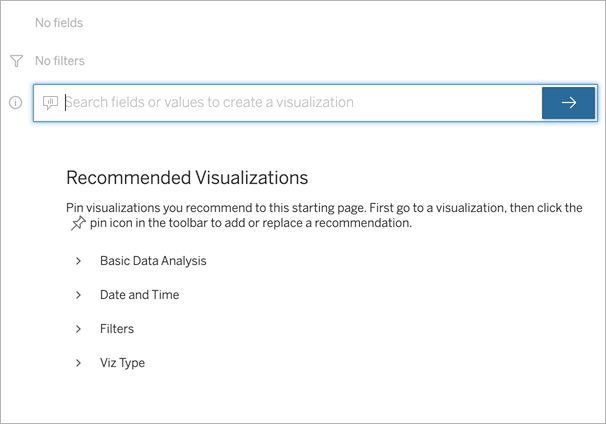The width and height of the screenshot is (606, 424).
Task: Select the Viz Type category label
Action: (122, 363)
